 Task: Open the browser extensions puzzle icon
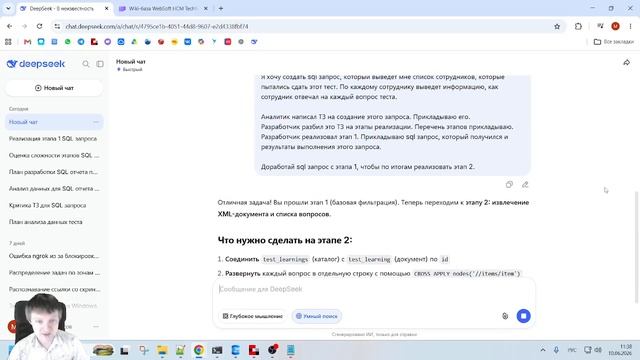coord(578,26)
